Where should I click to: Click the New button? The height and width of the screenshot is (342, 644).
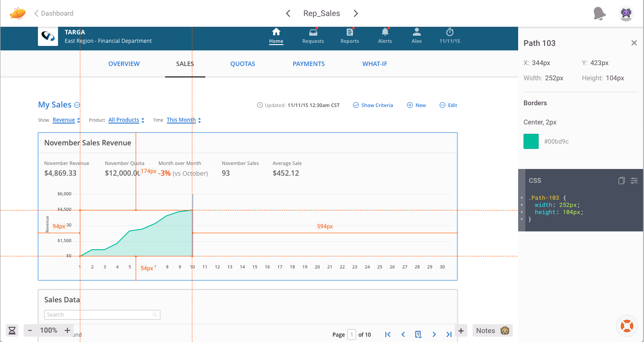(x=416, y=105)
